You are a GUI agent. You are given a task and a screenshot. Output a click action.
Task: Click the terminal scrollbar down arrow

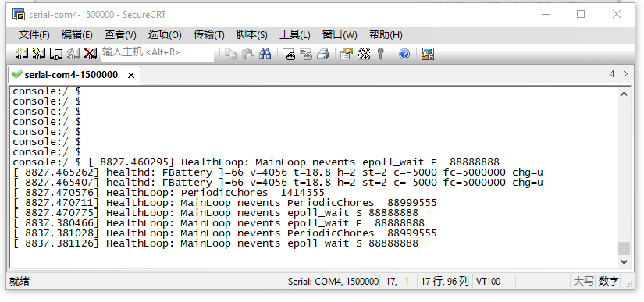point(624,261)
